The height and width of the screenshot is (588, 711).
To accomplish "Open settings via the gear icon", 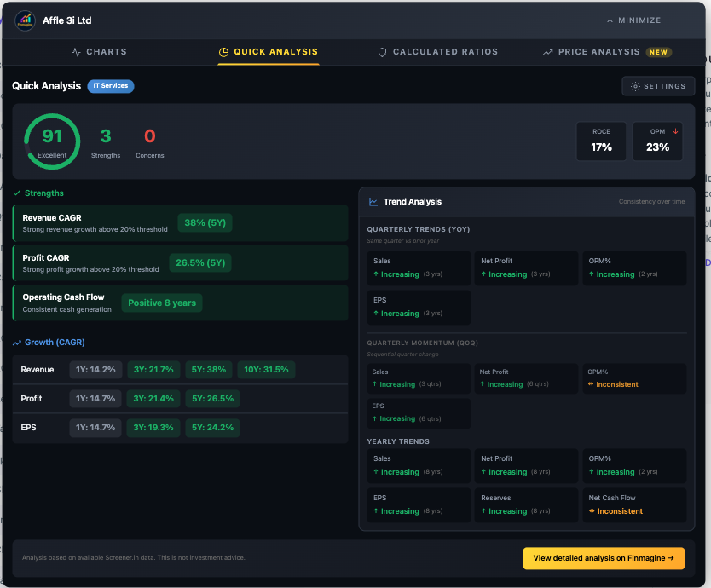I will point(633,85).
